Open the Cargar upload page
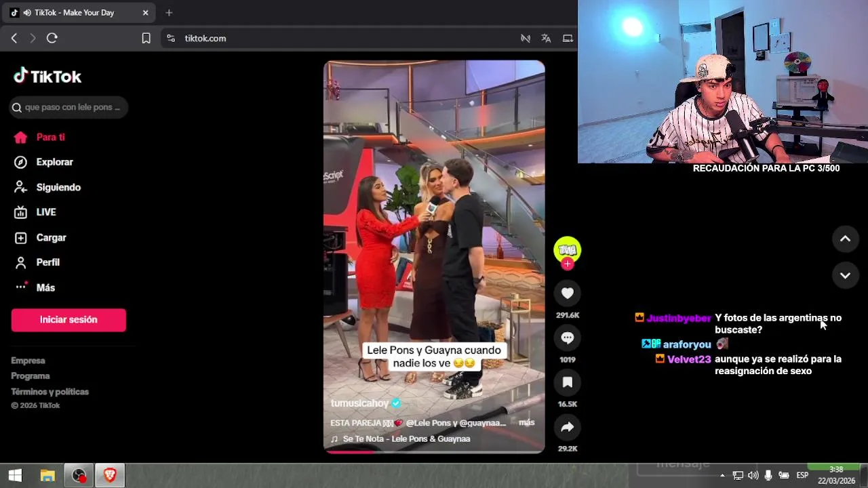This screenshot has width=868, height=488. [x=41, y=238]
